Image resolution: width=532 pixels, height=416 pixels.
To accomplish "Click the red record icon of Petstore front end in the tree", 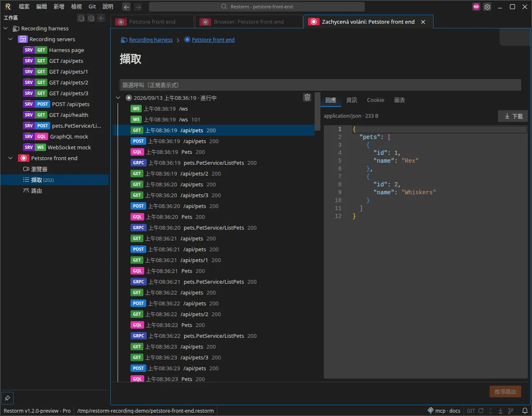I will pos(23,158).
